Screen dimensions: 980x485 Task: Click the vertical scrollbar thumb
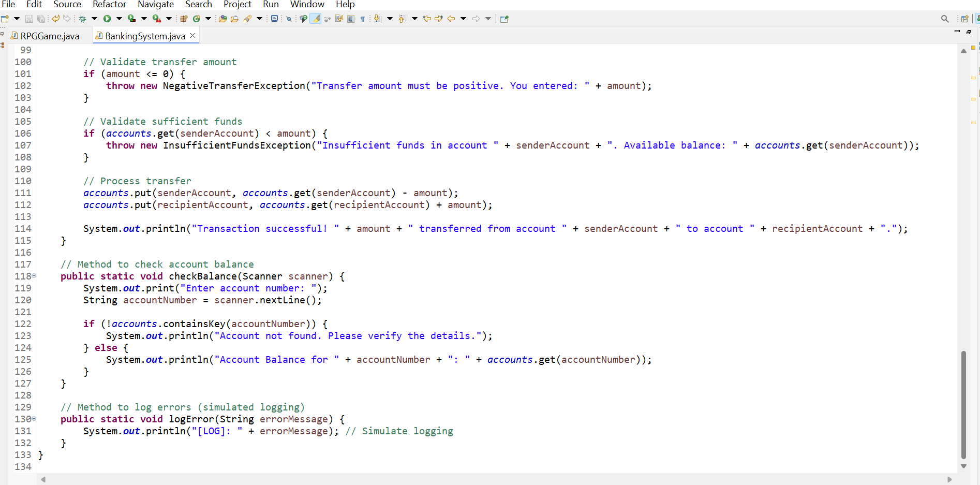click(x=963, y=405)
